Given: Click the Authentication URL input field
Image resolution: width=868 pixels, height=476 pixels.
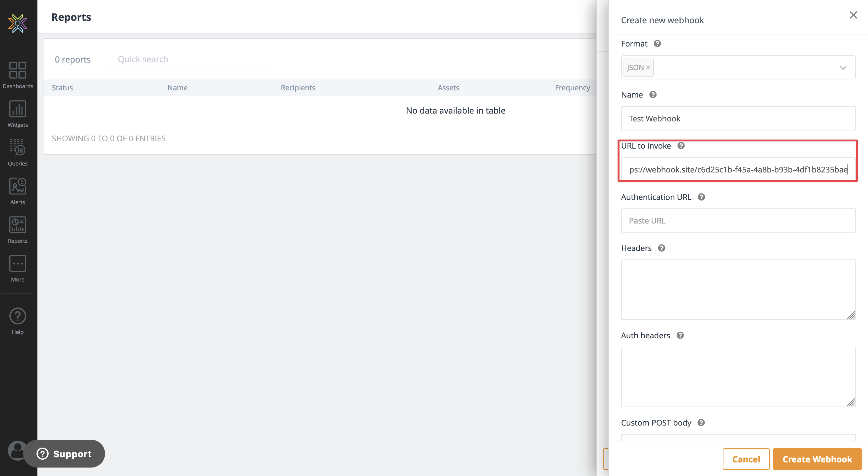Looking at the screenshot, I should [738, 220].
